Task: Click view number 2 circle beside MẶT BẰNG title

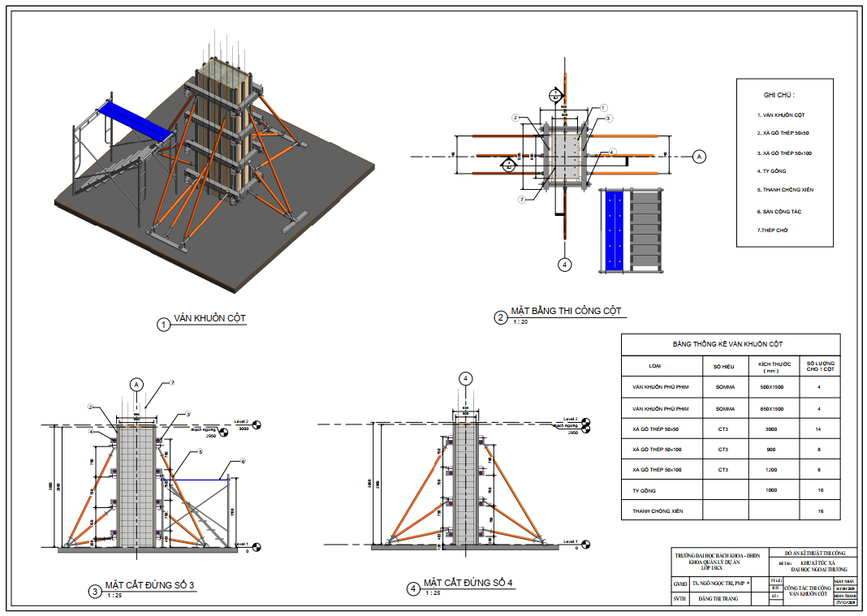Action: pos(501,318)
